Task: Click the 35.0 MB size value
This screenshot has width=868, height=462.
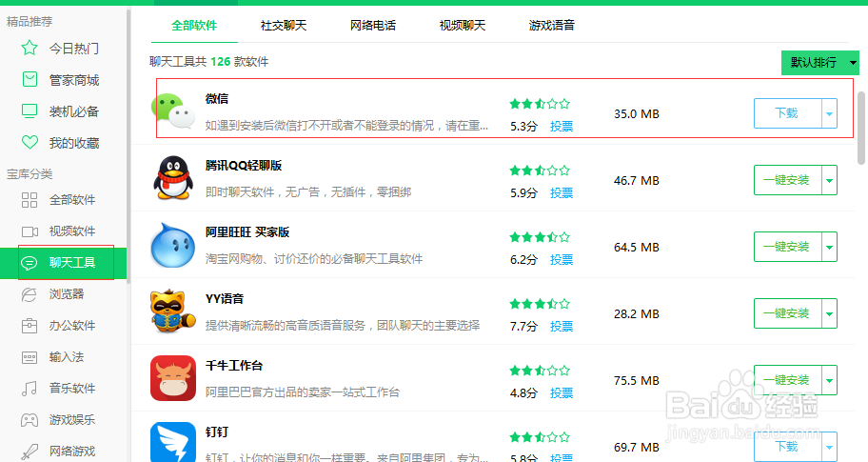Action: (637, 113)
